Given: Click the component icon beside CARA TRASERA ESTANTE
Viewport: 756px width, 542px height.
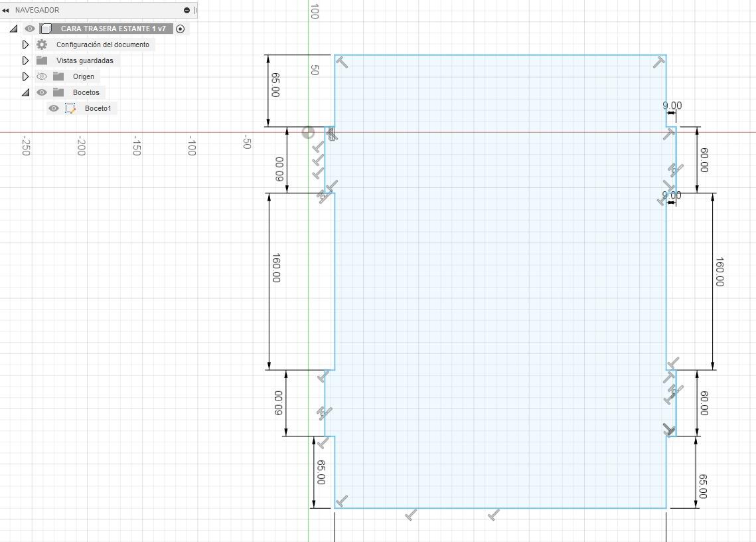Looking at the screenshot, I should pos(46,29).
